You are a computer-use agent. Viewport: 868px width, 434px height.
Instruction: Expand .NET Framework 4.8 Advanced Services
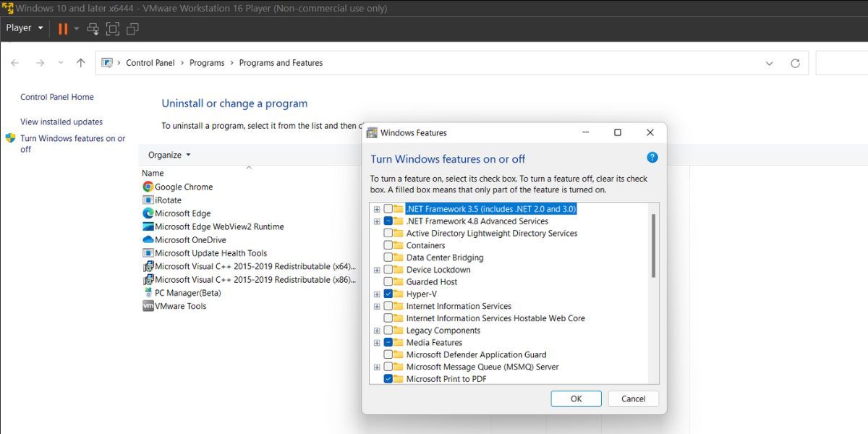tap(377, 221)
